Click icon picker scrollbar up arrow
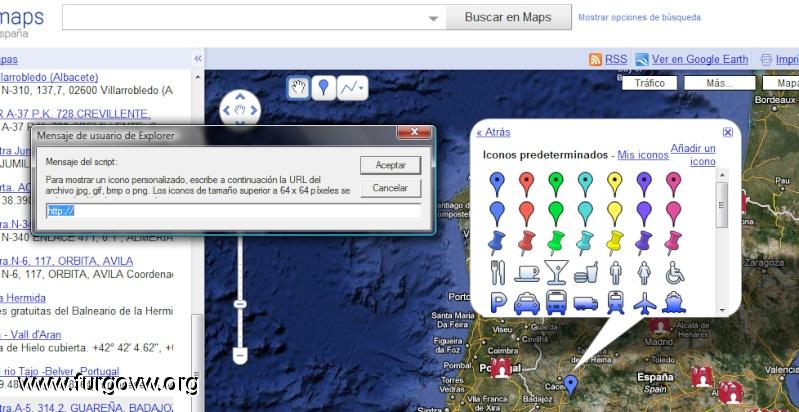The height and width of the screenshot is (412, 799). [722, 175]
